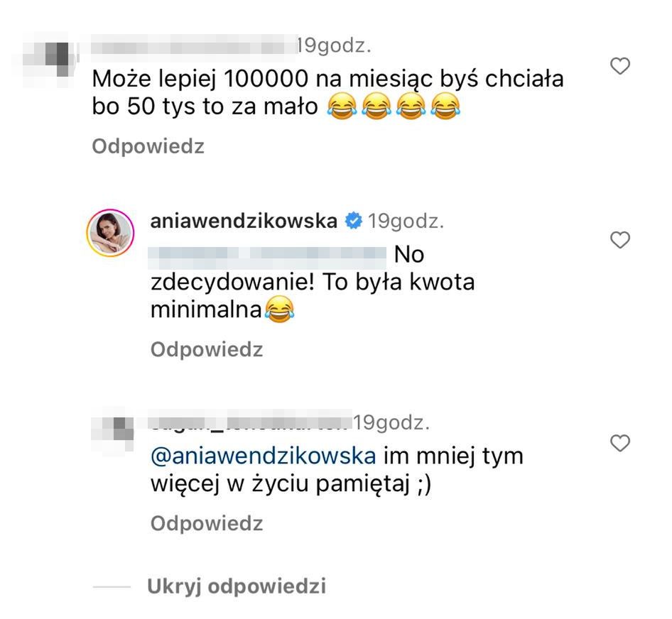Viewport: 672px width, 619px height.
Task: Open the @aniawendzikowska mention link
Action: pyautogui.click(x=263, y=455)
